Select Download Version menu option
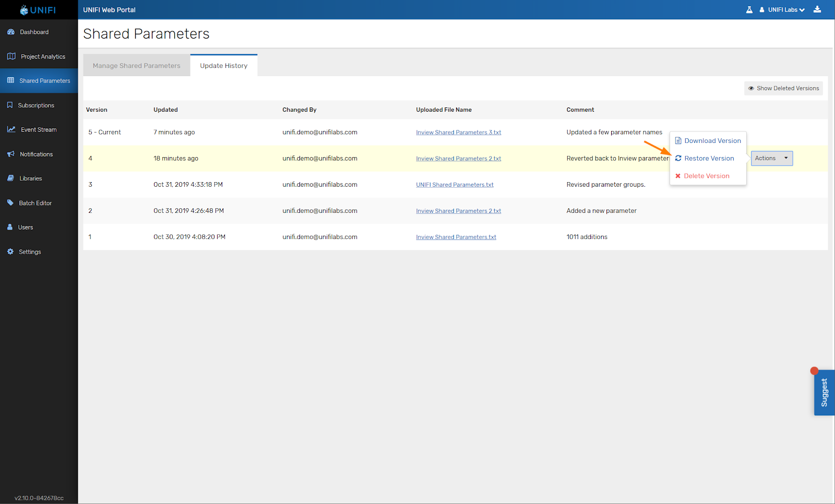 (712, 141)
